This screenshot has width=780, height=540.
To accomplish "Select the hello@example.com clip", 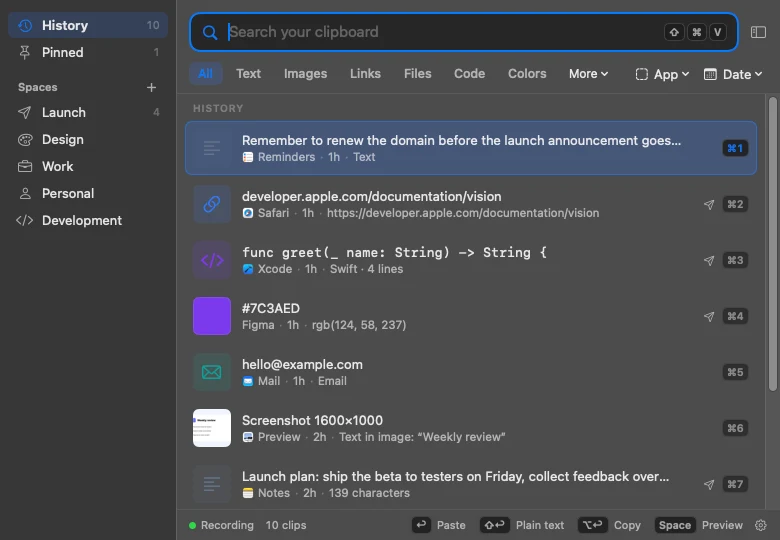I will pos(471,372).
